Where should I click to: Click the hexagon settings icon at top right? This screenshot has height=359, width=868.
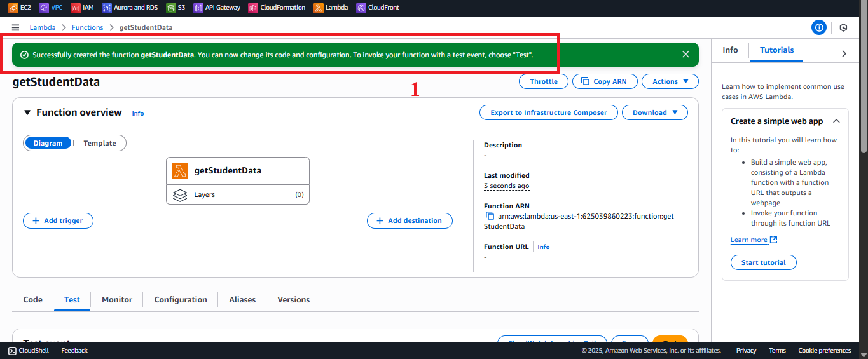843,27
